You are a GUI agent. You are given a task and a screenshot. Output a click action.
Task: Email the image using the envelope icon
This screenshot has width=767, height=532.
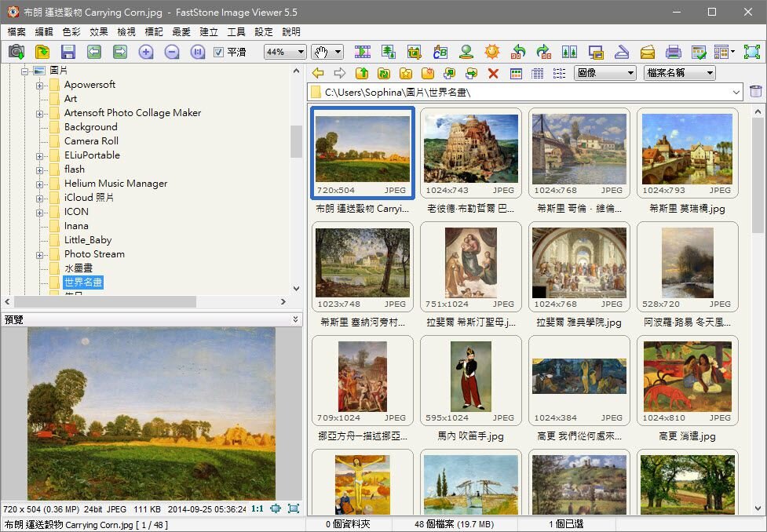[647, 51]
